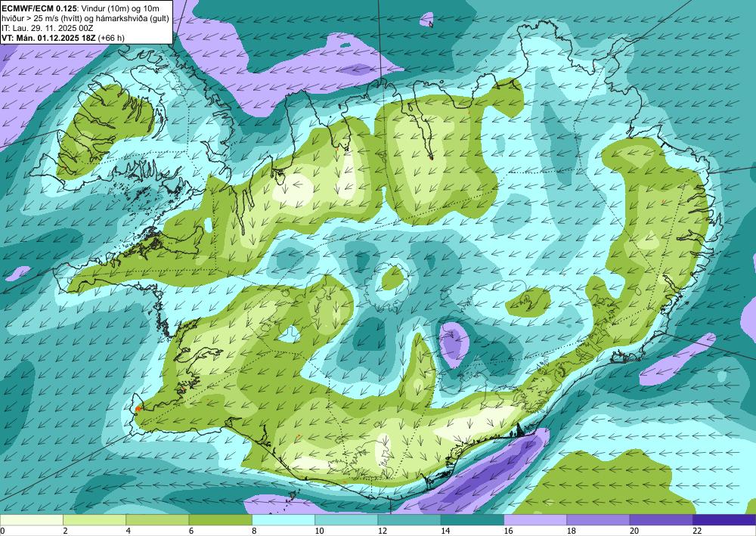
Task: Click the 'IT: Lau. 29. 11. 2025 00Z' line
Action: pyautogui.click(x=47, y=28)
